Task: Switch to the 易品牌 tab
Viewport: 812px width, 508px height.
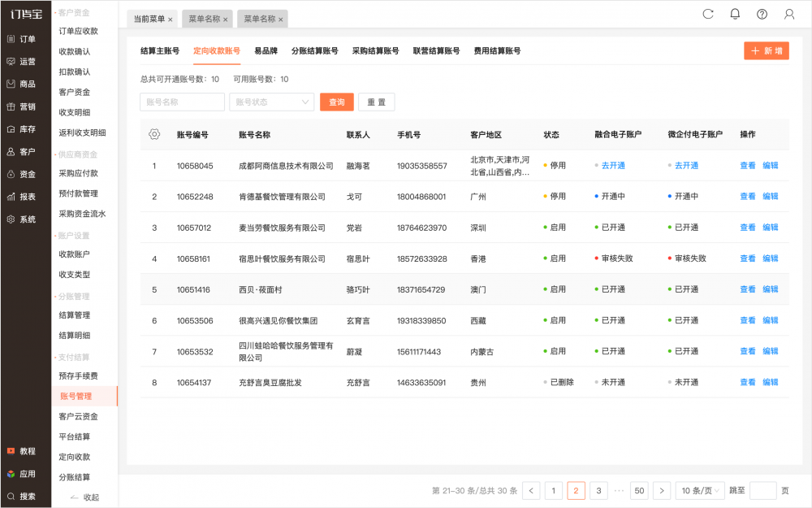Action: tap(266, 50)
